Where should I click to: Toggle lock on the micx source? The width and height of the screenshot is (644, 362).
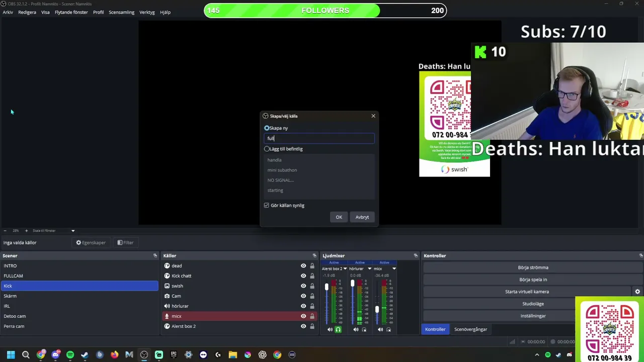pos(312,316)
